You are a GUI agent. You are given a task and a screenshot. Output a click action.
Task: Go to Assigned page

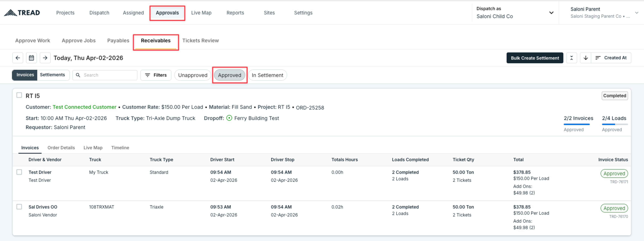133,12
